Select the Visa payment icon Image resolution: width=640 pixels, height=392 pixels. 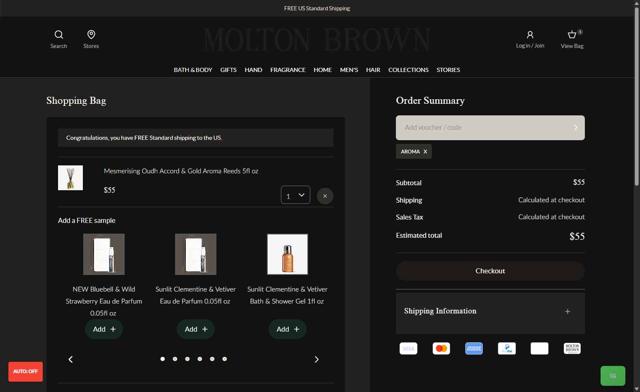pos(408,348)
